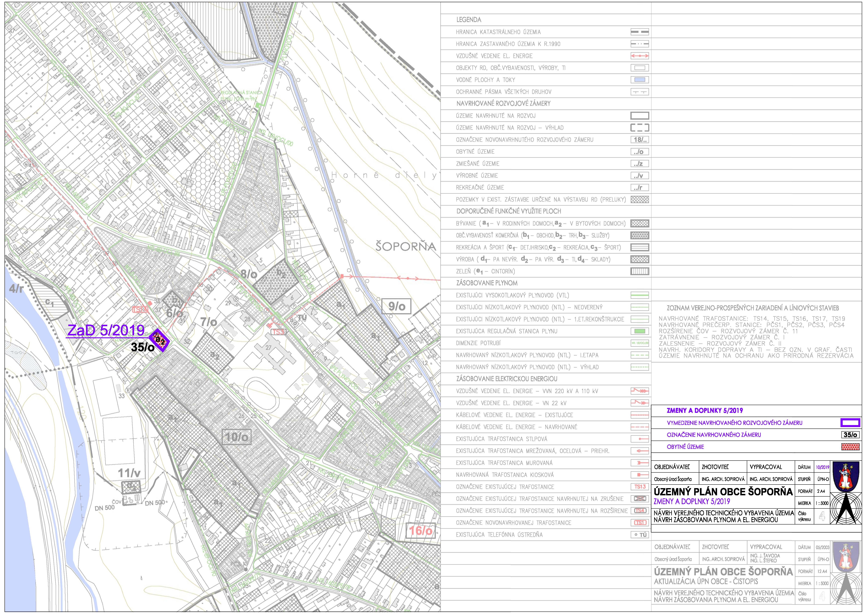The image size is (867, 616).
Task: Click the Šoporňa coat of arms in the 2019 title block
Action: pos(846,476)
